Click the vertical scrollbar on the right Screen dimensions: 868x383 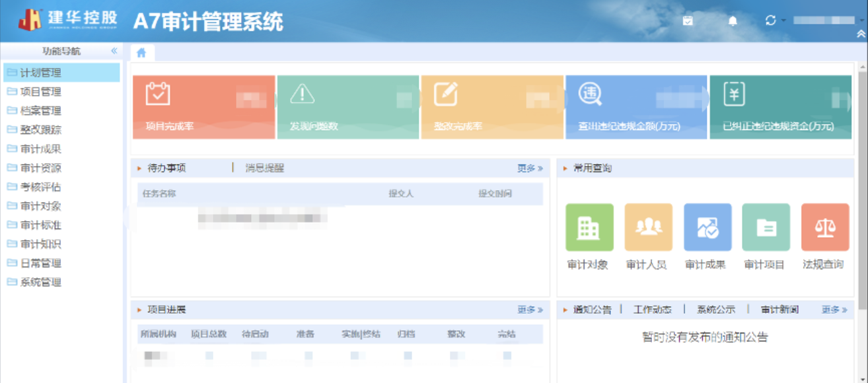(x=862, y=218)
